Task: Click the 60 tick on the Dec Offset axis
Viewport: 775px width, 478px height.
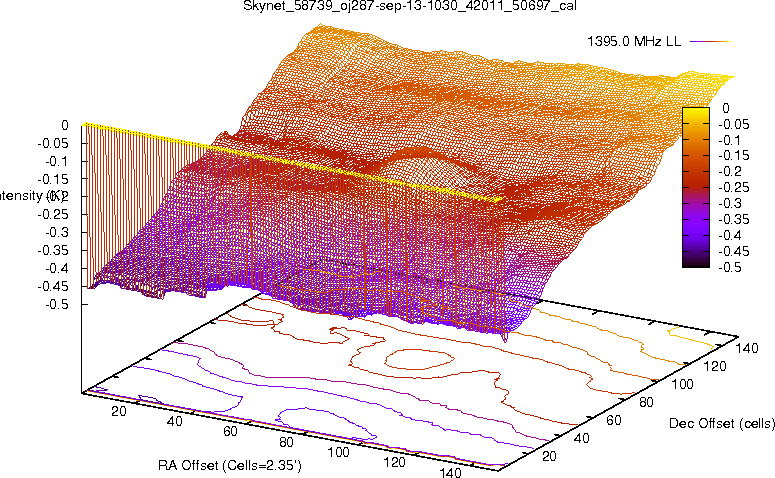Action: [x=614, y=420]
